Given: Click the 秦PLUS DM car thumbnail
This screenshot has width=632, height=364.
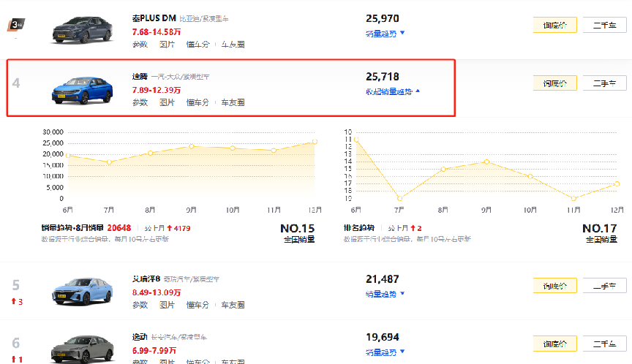Looking at the screenshot, I should point(83,30).
